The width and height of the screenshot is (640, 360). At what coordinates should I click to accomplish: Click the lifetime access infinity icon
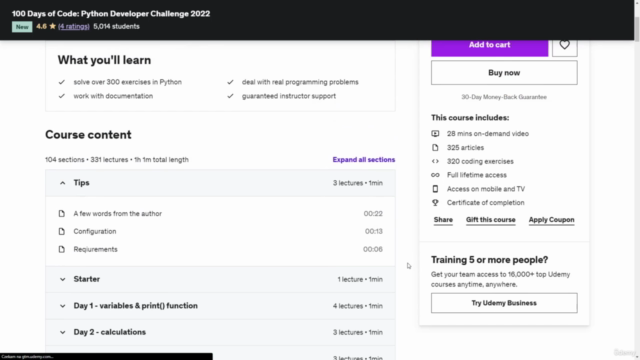point(435,175)
